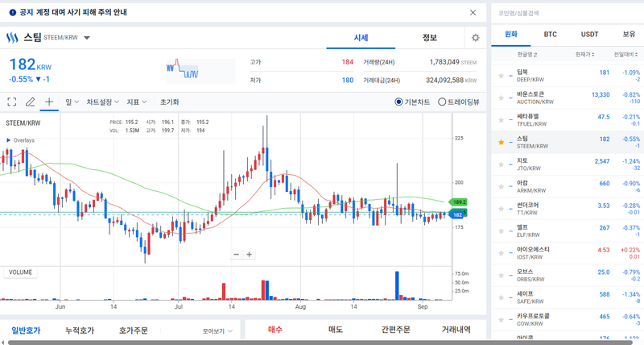
Task: Click the horizontal scrollbar at bottom
Action: point(320,343)
